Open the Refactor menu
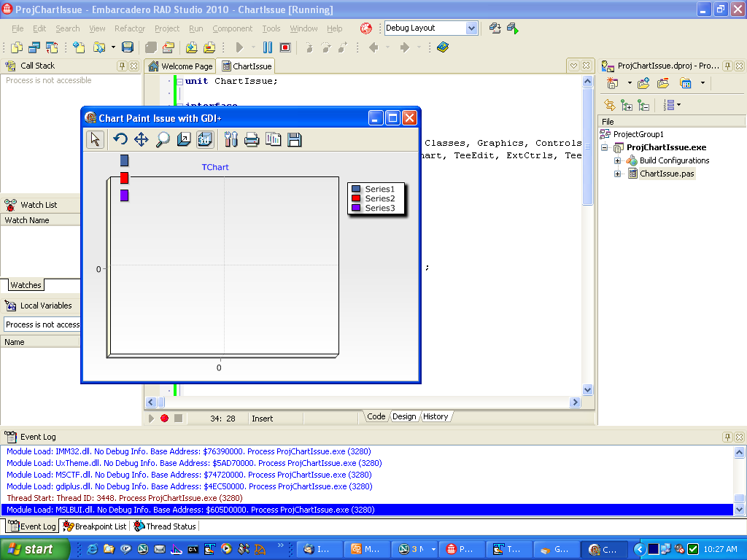 click(130, 28)
